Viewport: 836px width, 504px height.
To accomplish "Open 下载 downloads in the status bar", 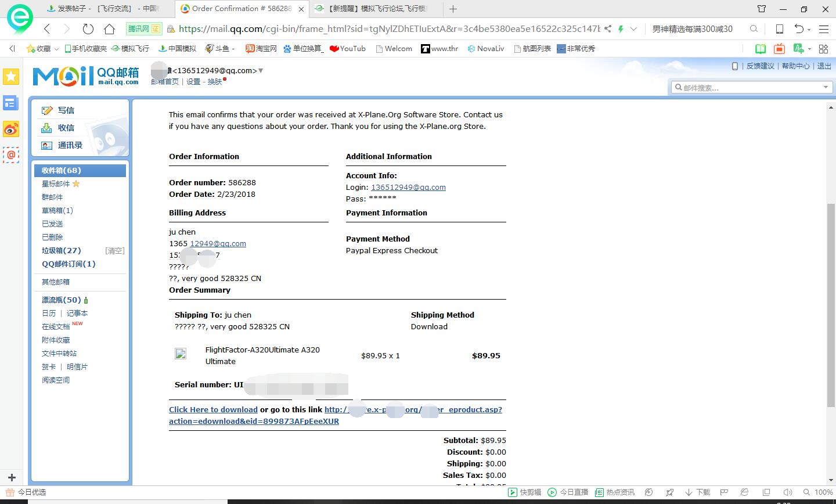I will (697, 492).
